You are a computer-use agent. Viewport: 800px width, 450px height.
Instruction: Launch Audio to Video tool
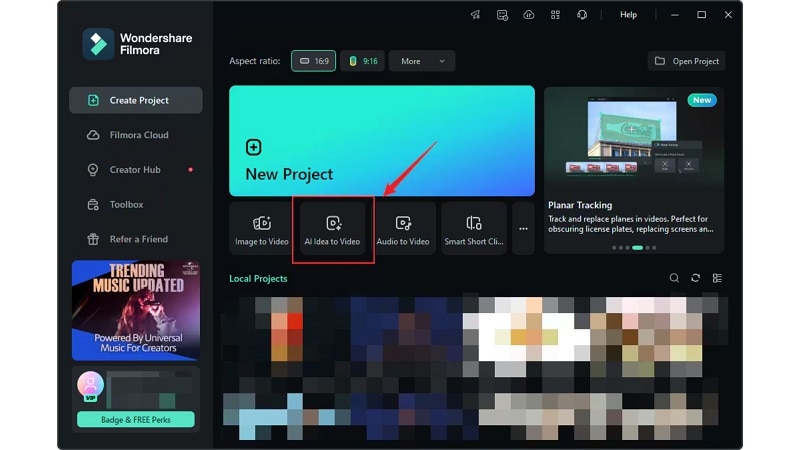403,229
